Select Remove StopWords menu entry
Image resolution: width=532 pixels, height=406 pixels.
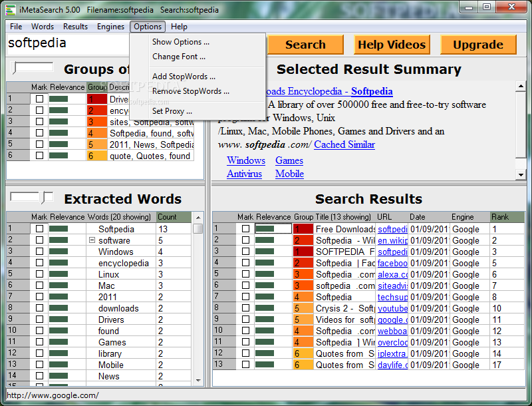(x=191, y=91)
